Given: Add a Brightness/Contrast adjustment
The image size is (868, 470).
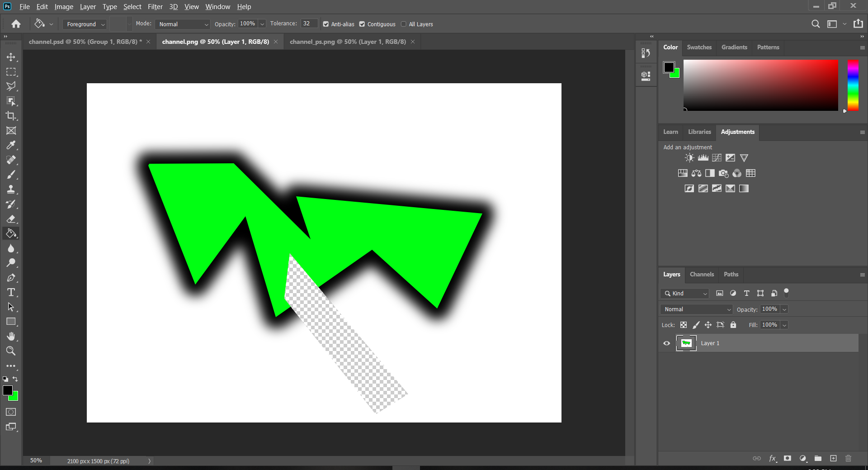Looking at the screenshot, I should [x=689, y=157].
